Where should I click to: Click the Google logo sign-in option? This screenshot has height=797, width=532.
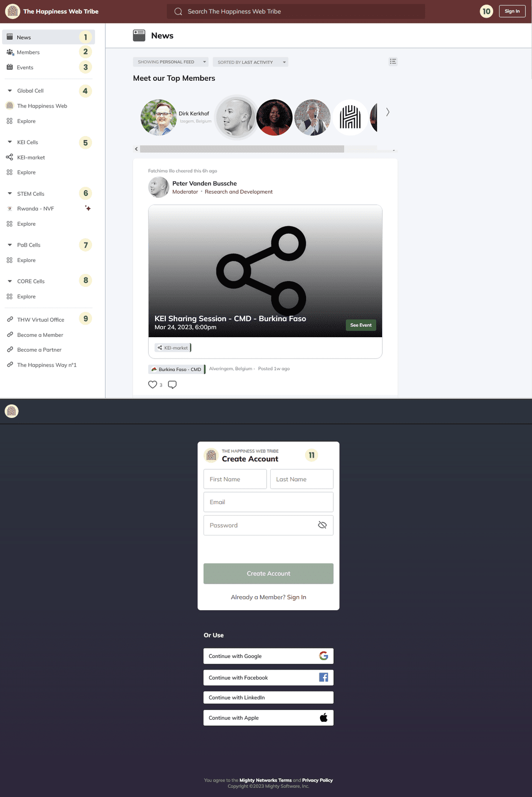pos(323,656)
